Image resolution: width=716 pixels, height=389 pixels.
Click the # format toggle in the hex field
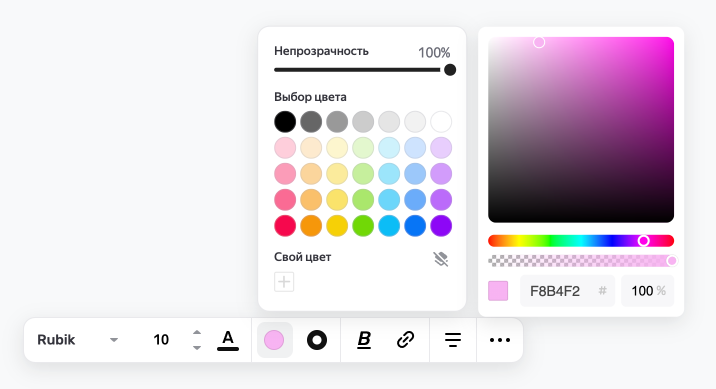coord(603,290)
